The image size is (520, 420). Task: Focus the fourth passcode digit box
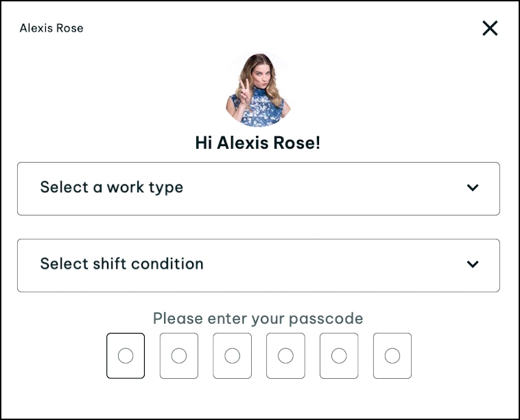point(285,355)
